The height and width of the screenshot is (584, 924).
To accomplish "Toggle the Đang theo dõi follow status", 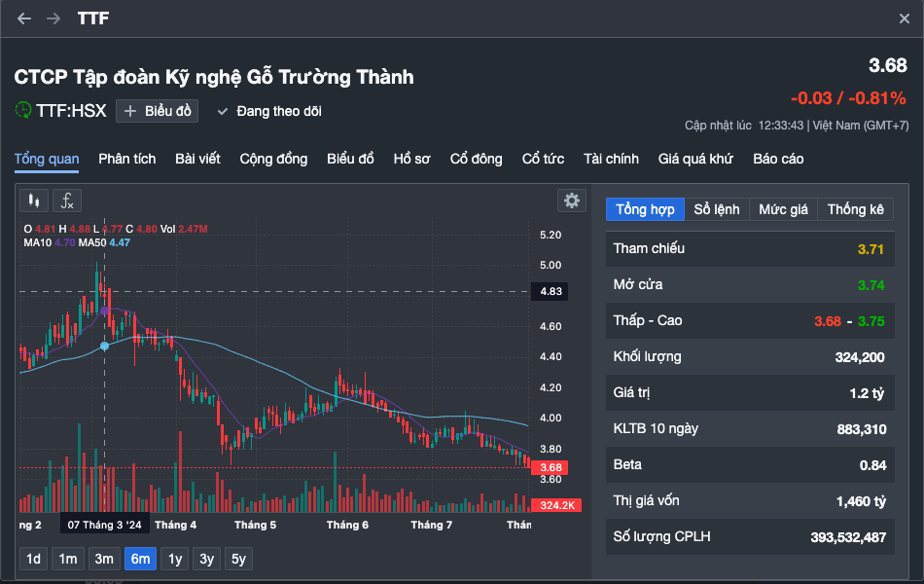I will [x=269, y=112].
